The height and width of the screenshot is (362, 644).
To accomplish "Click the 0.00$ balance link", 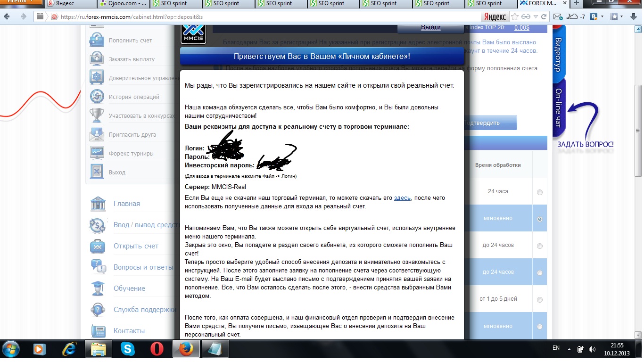I will point(522,27).
